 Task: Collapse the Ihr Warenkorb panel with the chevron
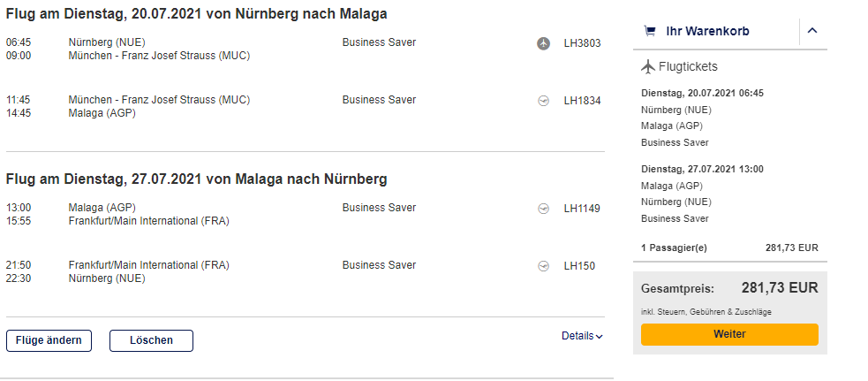coord(812,31)
